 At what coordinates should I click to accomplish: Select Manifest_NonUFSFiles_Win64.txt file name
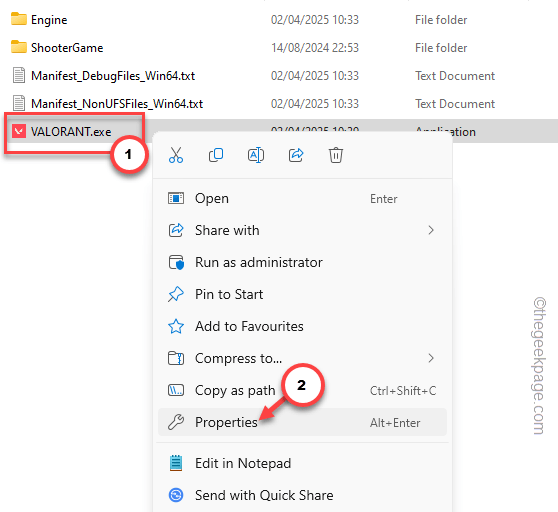tap(117, 104)
